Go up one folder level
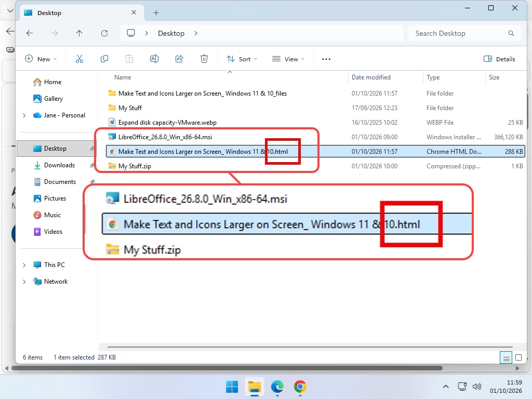Image resolution: width=532 pixels, height=399 pixels. [79, 33]
